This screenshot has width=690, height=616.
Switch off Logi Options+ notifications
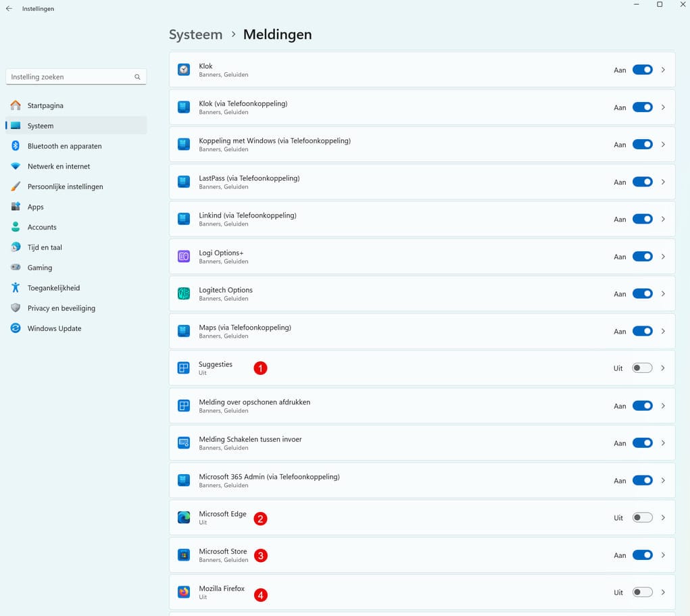[643, 257]
